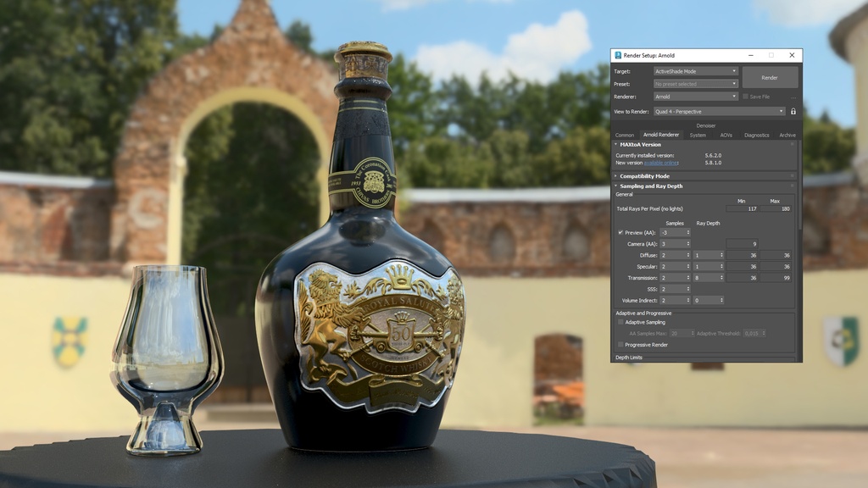The image size is (868, 488).
Task: Open the Renderer dropdown set to Arnold
Action: pos(695,97)
